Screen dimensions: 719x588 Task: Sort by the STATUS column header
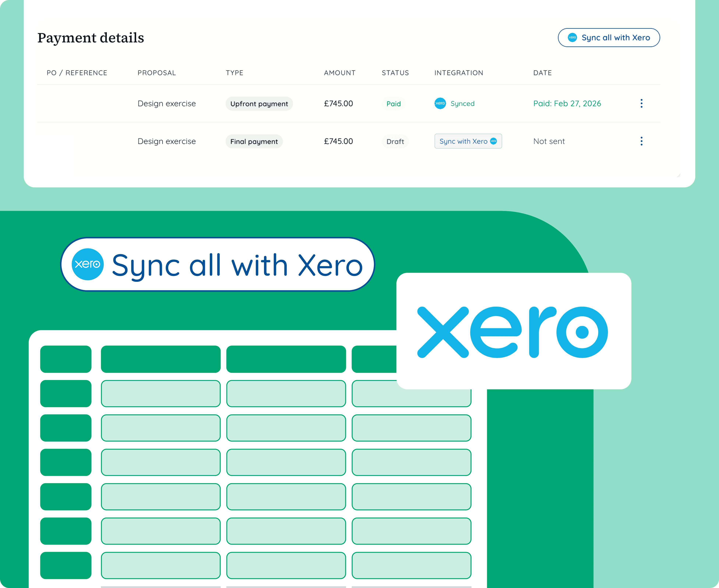[x=395, y=73]
